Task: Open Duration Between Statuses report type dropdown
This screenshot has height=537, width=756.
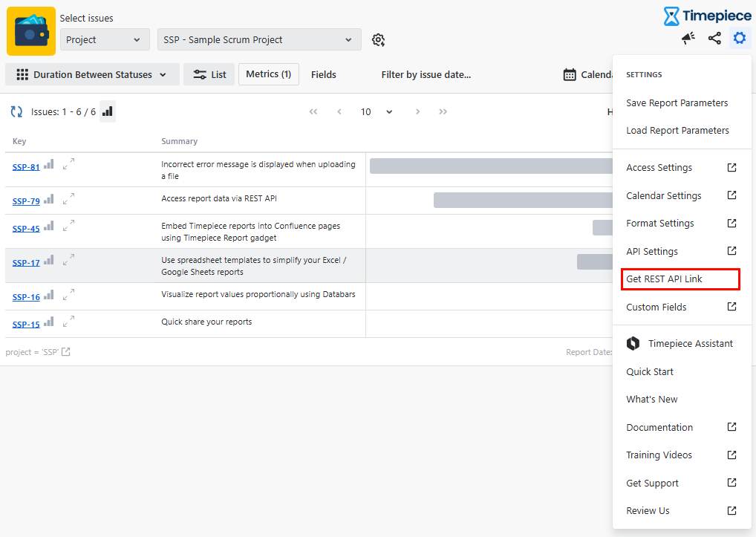Action: click(92, 75)
